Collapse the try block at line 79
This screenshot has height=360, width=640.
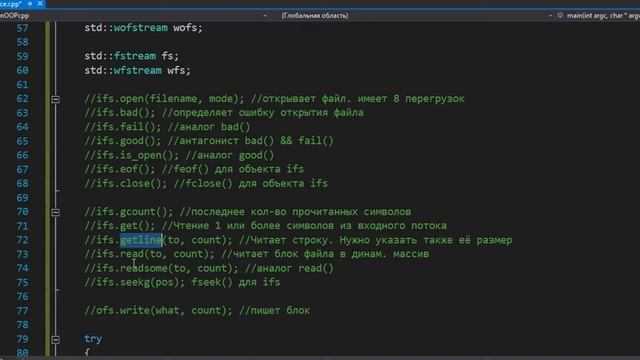click(56, 340)
